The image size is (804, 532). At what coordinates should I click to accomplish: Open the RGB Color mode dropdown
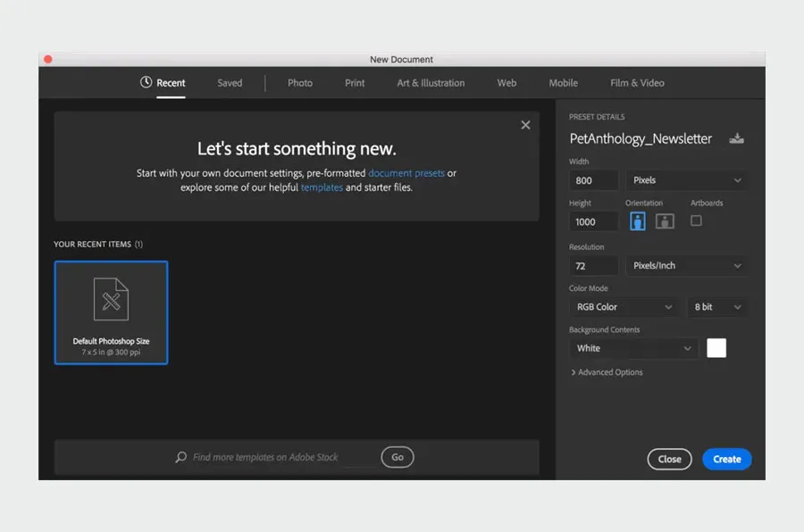coord(624,307)
